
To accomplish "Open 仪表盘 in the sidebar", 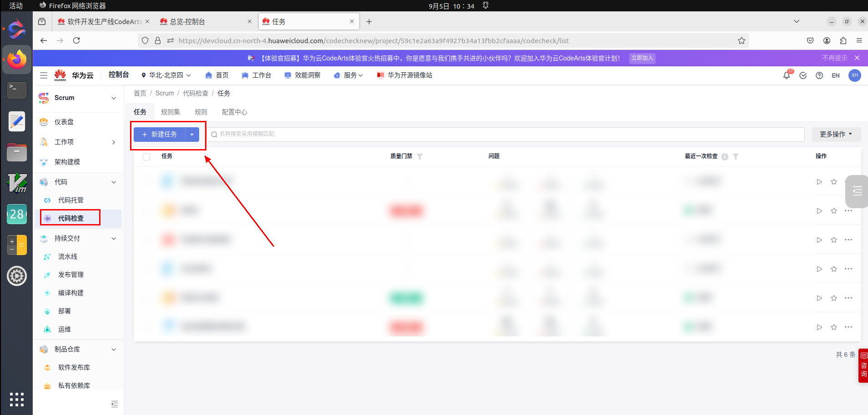I will [64, 122].
